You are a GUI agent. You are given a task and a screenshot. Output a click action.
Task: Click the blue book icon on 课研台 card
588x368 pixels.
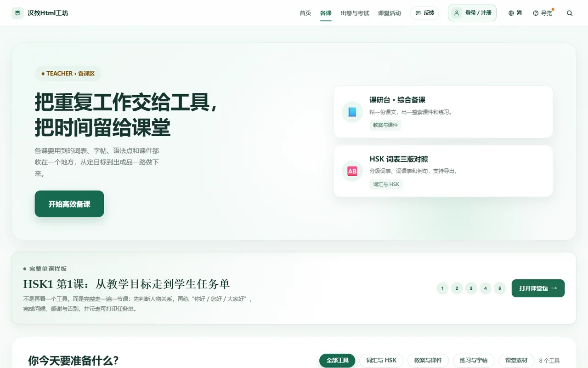click(352, 112)
